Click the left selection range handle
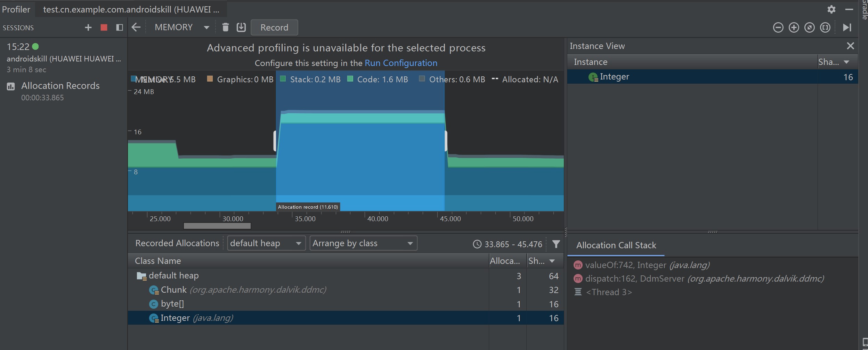The height and width of the screenshot is (350, 868). [x=275, y=141]
